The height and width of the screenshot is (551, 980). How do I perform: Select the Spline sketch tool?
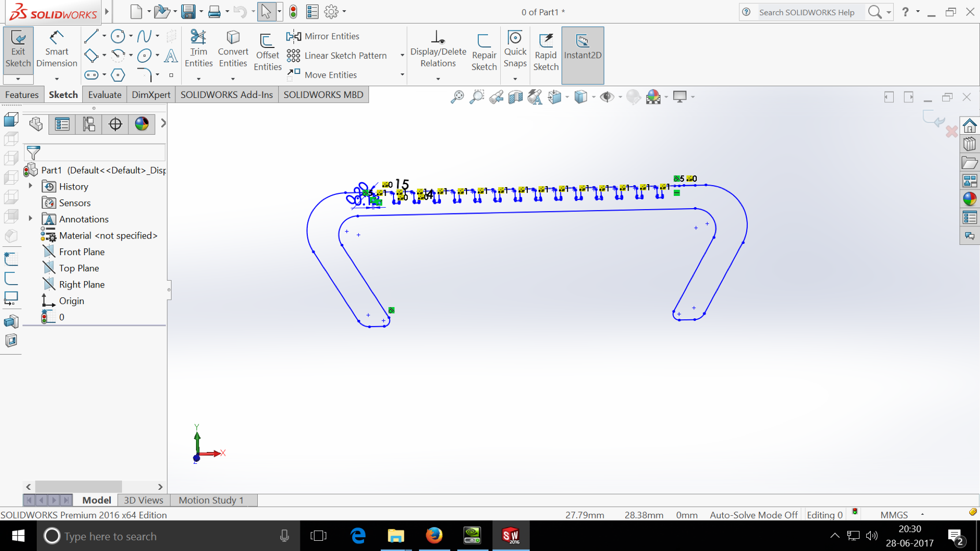[145, 36]
